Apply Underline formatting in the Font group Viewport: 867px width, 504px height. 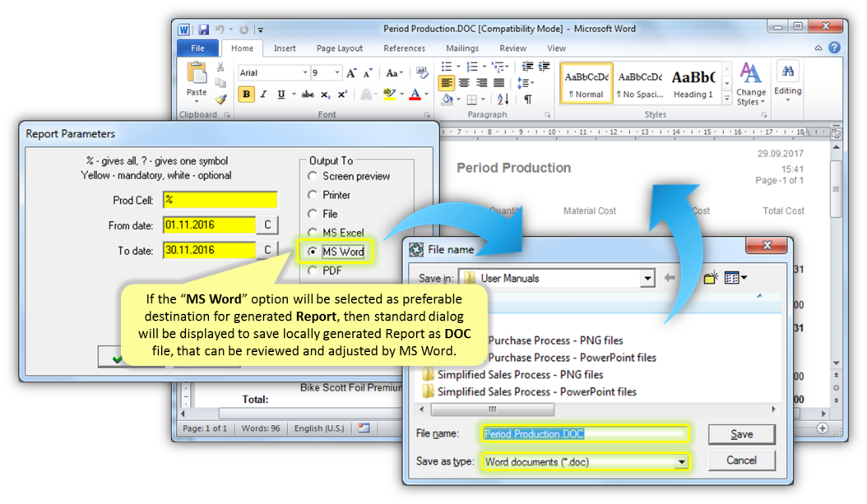(280, 95)
